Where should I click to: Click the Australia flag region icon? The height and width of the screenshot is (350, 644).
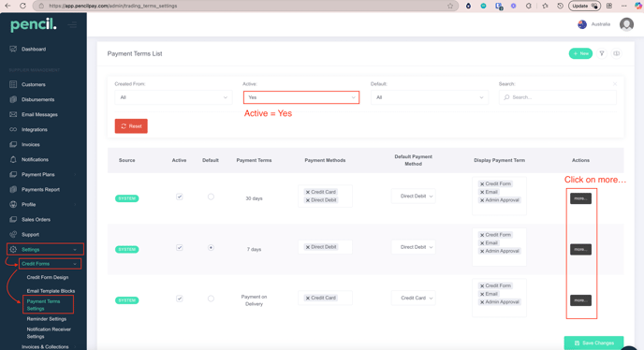582,24
